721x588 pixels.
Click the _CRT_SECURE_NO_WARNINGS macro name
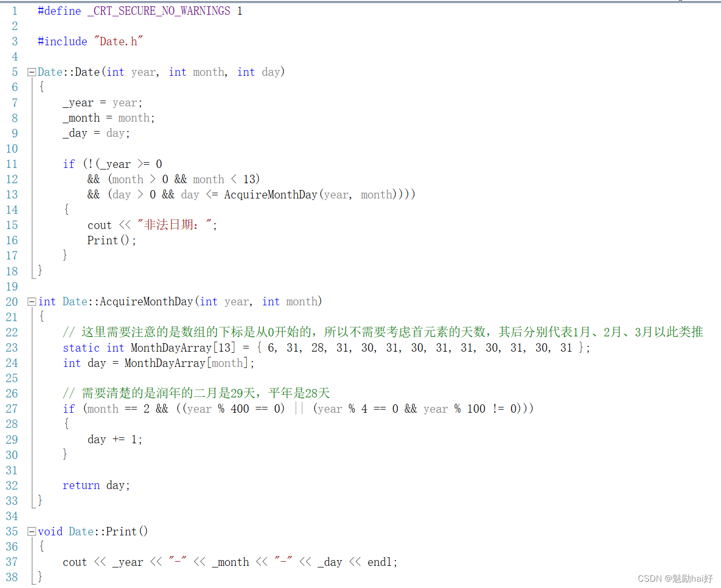coord(158,11)
